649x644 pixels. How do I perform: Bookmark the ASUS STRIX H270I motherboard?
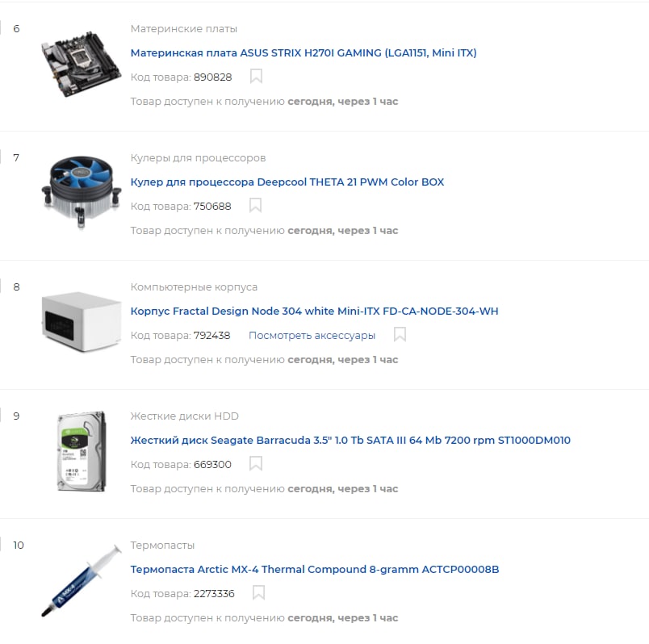(x=256, y=76)
